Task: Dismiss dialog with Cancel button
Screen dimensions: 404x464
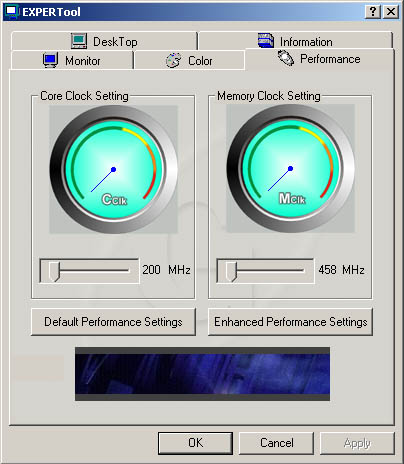Action: 276,443
